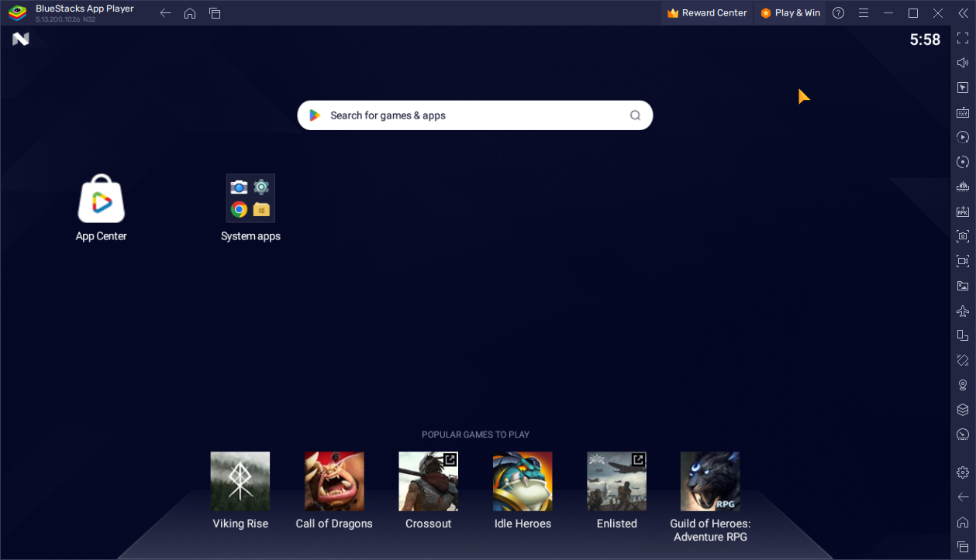Start screen recording via the video-camera icon
The image size is (976, 560).
click(963, 261)
